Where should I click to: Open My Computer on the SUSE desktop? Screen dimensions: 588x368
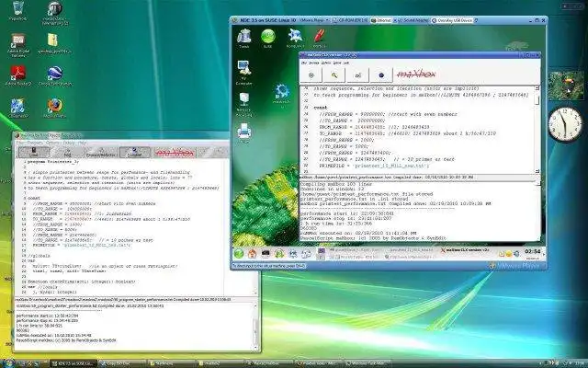[x=244, y=73]
